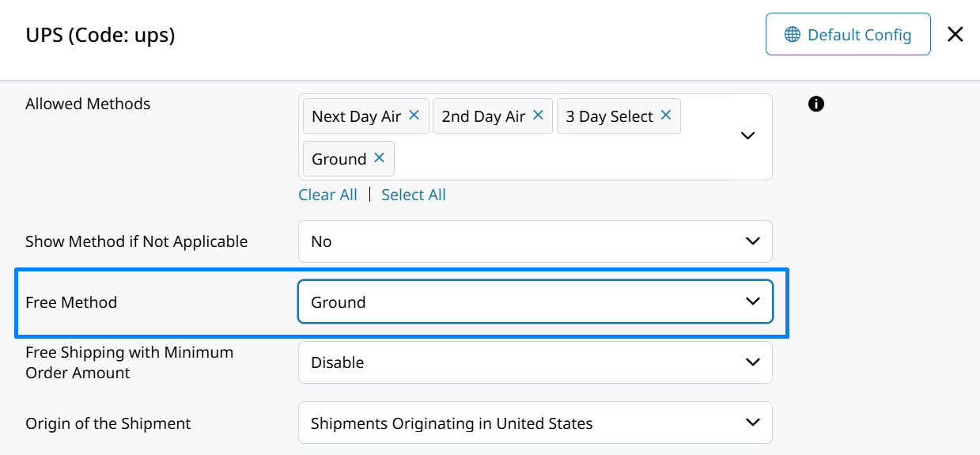Image resolution: width=980 pixels, height=455 pixels.
Task: Click the Free Method field label
Action: click(71, 302)
